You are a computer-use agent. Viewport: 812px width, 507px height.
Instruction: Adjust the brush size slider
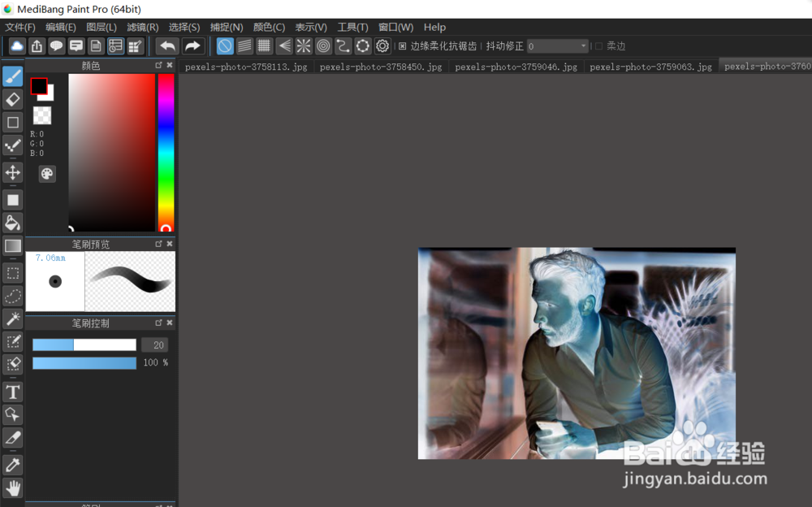coord(84,344)
